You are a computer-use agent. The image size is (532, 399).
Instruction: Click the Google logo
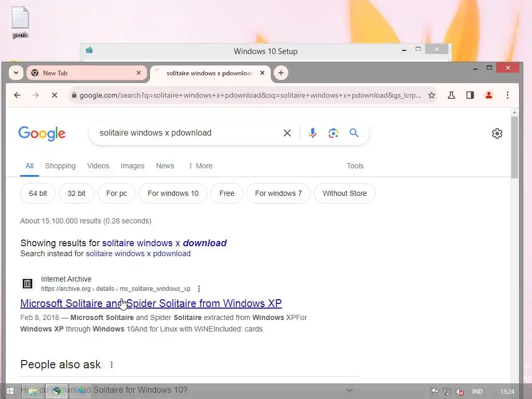click(x=42, y=134)
